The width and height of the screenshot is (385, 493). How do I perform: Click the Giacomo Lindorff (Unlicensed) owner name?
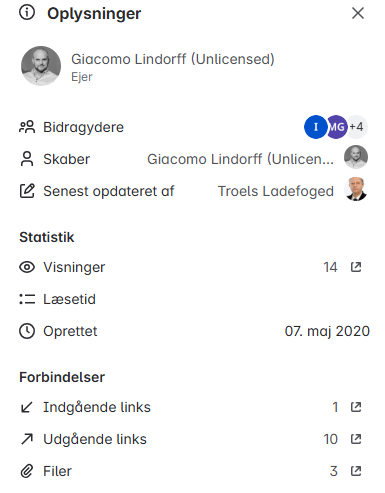click(x=173, y=59)
